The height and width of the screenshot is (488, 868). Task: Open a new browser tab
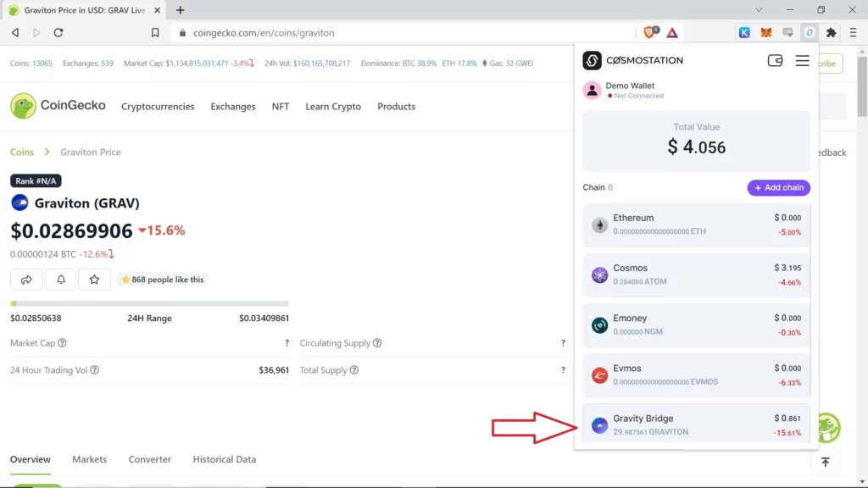[x=181, y=10]
